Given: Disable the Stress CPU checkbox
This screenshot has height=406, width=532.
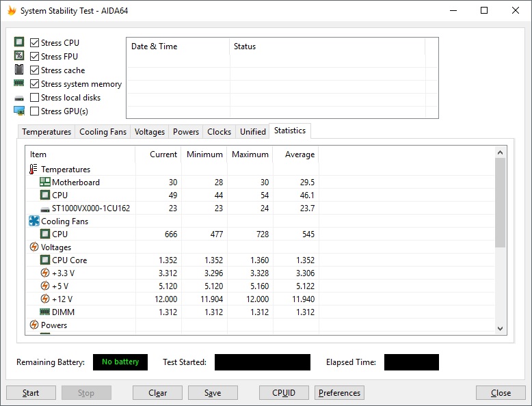Looking at the screenshot, I should click(34, 42).
